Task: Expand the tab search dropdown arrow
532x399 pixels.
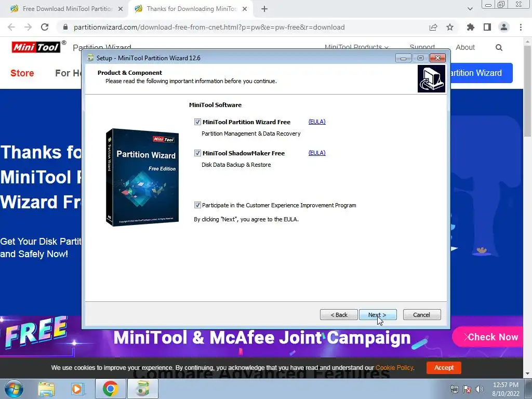Action: [x=470, y=9]
